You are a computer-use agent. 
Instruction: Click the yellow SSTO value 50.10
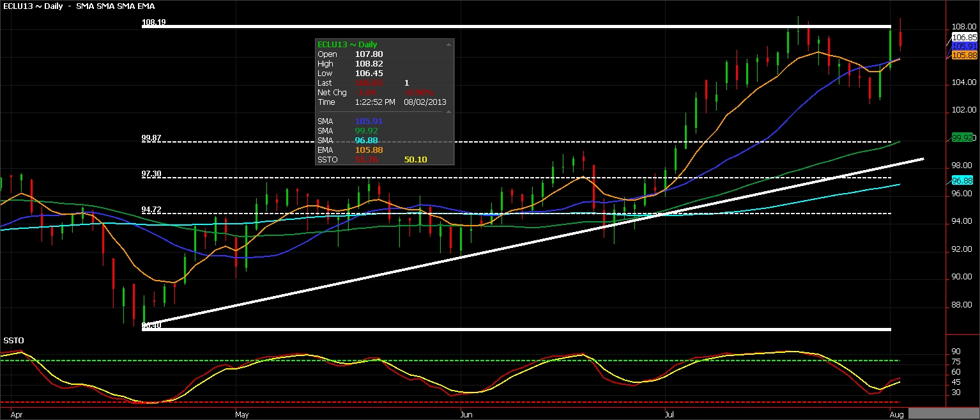(415, 159)
